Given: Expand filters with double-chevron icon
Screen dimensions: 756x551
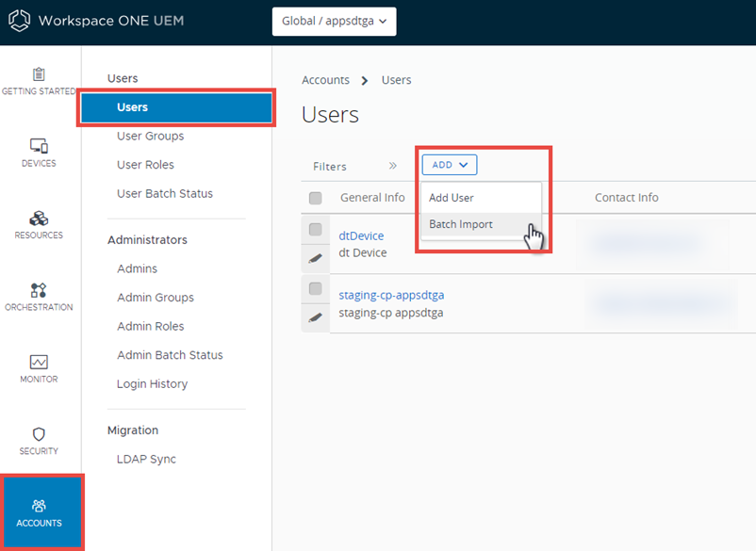Looking at the screenshot, I should coord(393,166).
